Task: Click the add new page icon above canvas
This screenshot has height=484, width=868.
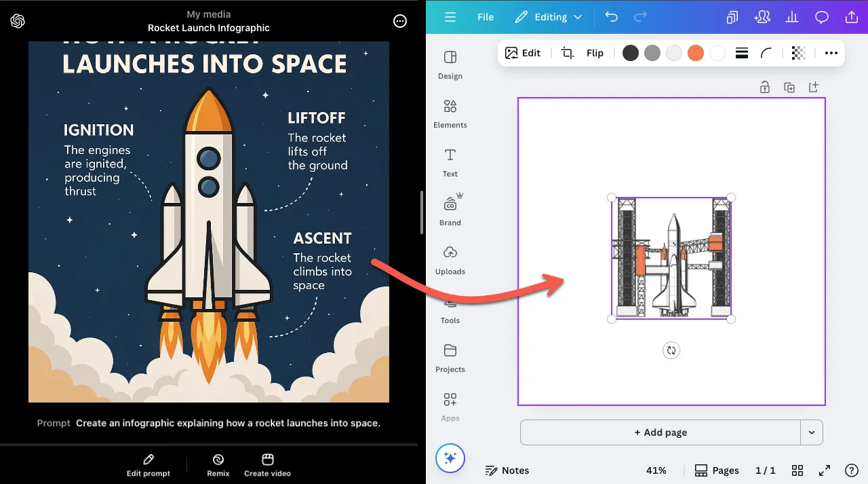Action: point(814,87)
